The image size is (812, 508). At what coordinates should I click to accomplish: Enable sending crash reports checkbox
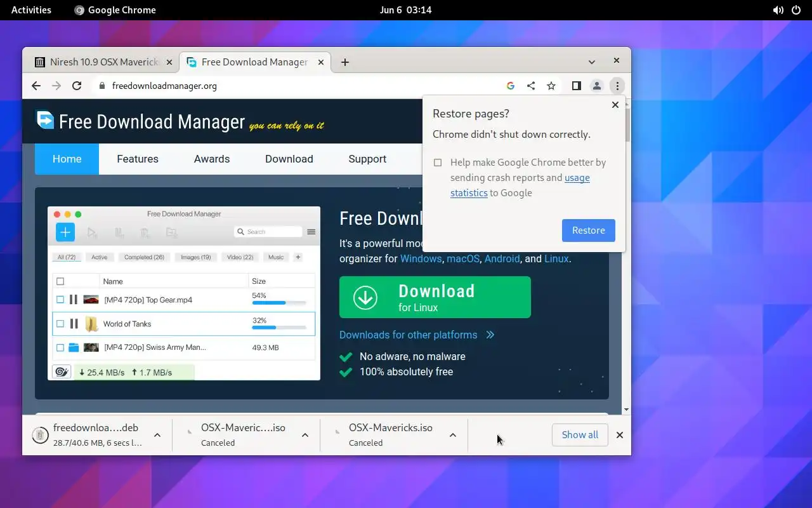[x=438, y=163]
